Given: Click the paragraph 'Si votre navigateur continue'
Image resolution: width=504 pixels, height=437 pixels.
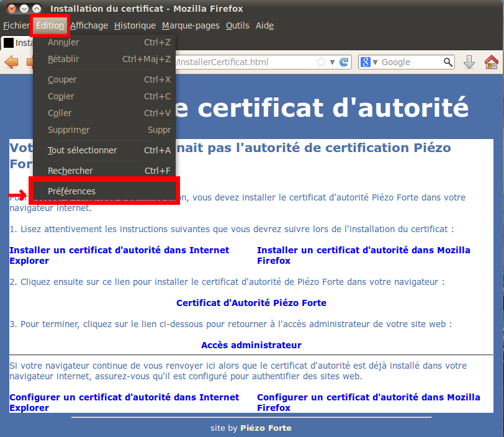Looking at the screenshot, I should pos(238,371).
